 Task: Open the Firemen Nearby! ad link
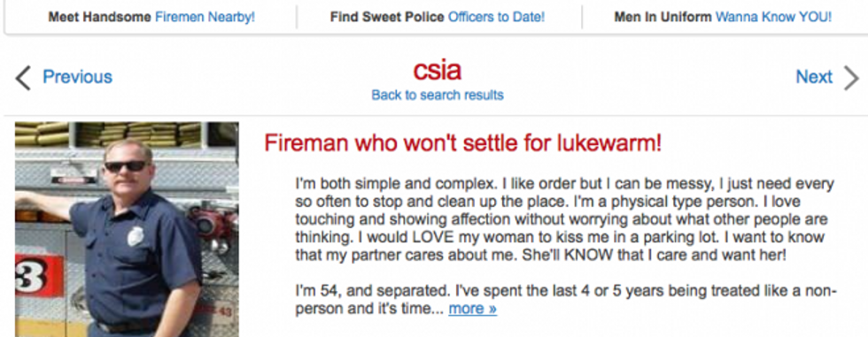coord(205,17)
